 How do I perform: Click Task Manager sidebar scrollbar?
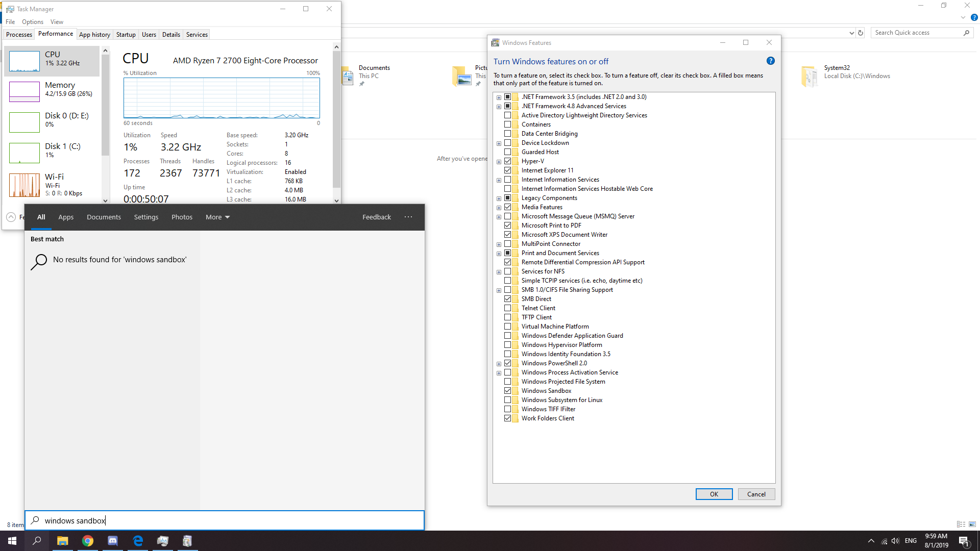(x=105, y=105)
